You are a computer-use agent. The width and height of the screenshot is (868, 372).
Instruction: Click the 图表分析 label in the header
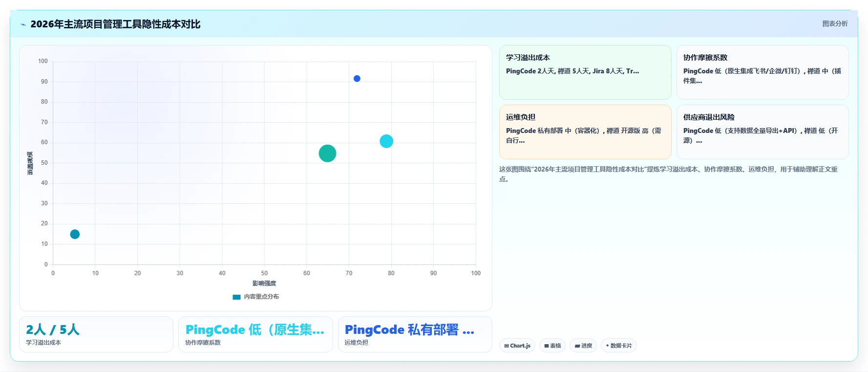point(835,23)
